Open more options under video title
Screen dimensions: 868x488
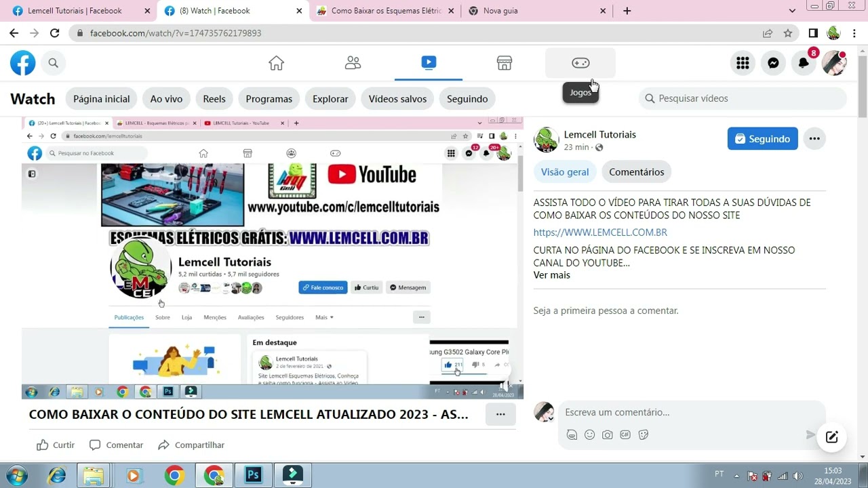(x=500, y=414)
